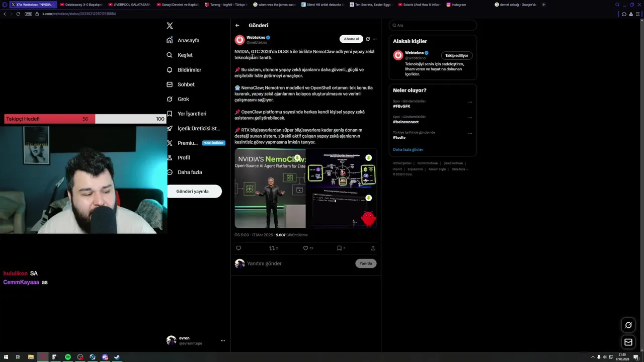
Task: Open the floating messages envelope button
Action: pyautogui.click(x=628, y=342)
